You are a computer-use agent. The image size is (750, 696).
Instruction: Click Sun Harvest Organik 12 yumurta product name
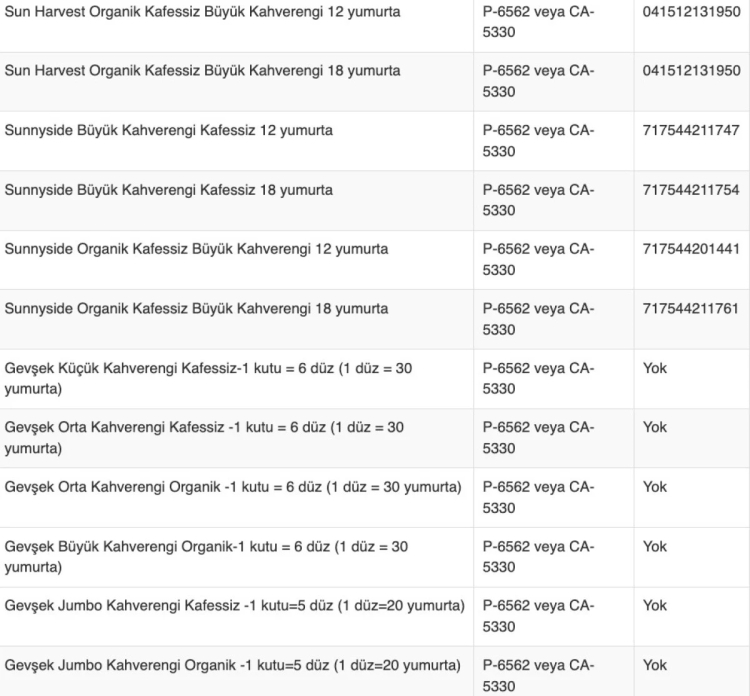202,12
